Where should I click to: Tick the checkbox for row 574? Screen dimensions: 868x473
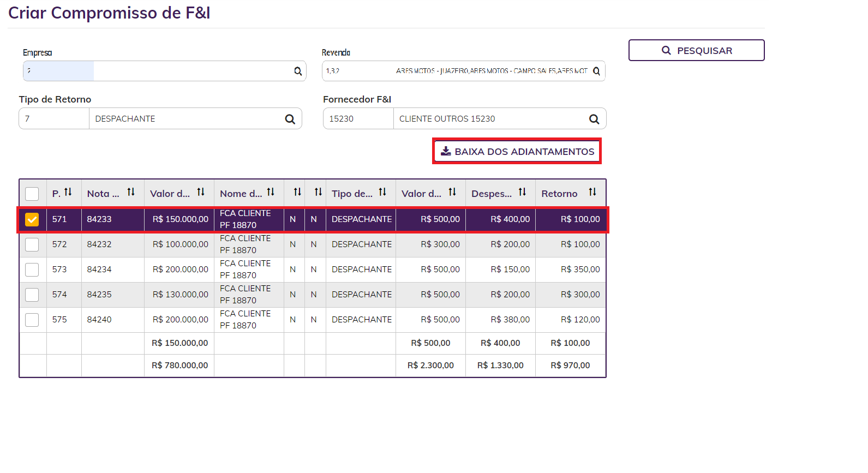pos(32,295)
